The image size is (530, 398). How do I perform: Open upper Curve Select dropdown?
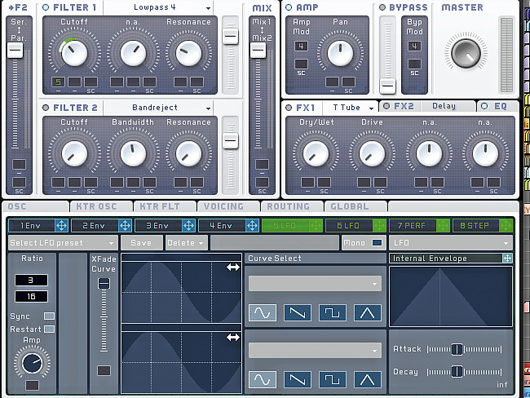[315, 284]
